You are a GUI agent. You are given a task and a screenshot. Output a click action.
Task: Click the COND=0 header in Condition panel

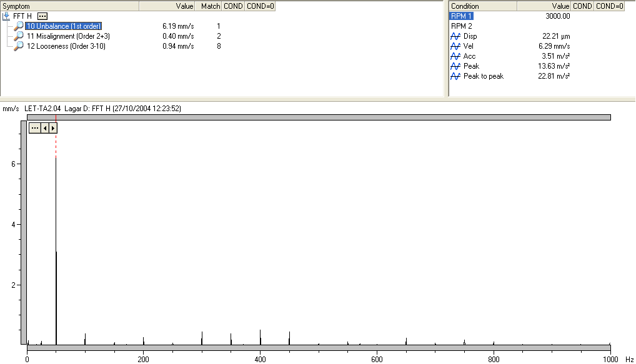coord(609,6)
